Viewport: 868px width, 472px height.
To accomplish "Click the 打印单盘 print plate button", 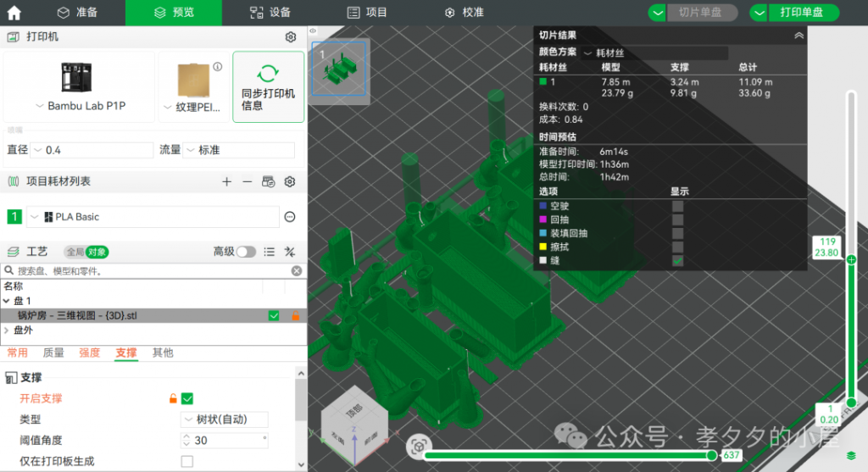I will point(795,13).
